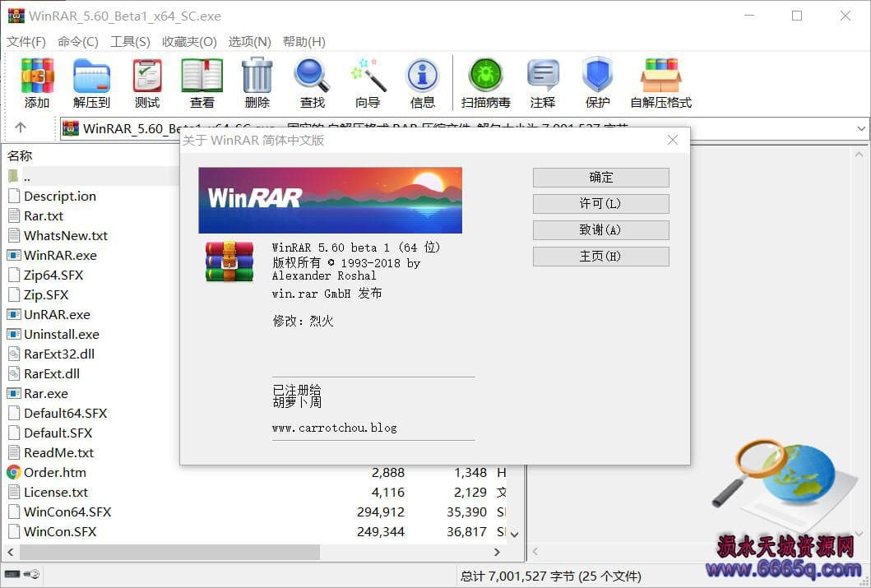Click the 36,817 packed size value
This screenshot has height=588, width=871.
coord(466,531)
